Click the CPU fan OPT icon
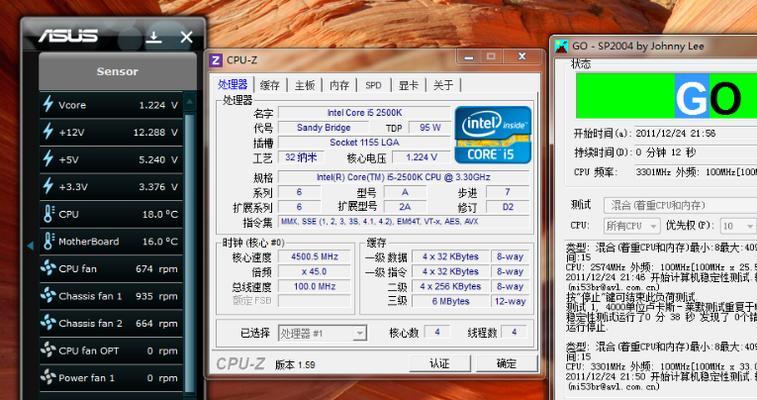 [48, 350]
